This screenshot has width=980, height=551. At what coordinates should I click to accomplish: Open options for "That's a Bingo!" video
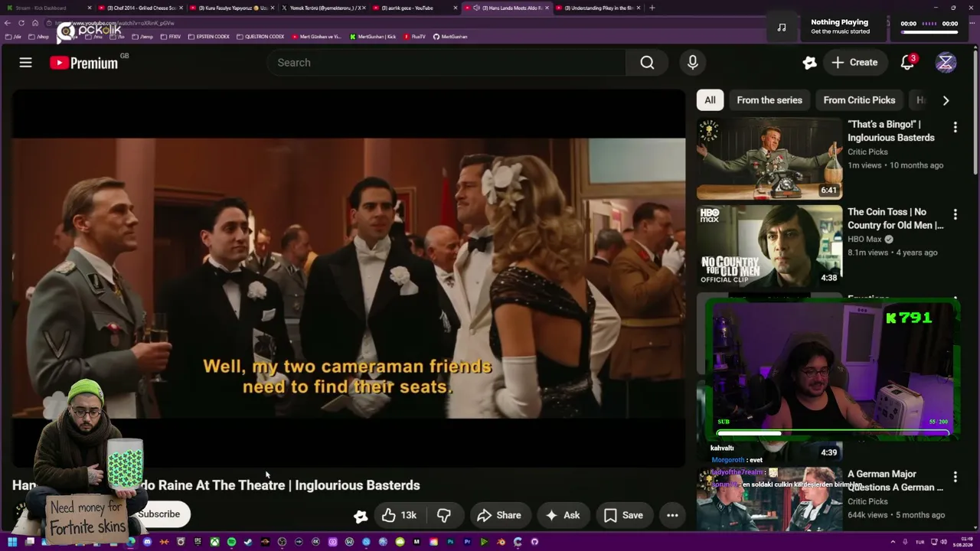click(x=955, y=127)
